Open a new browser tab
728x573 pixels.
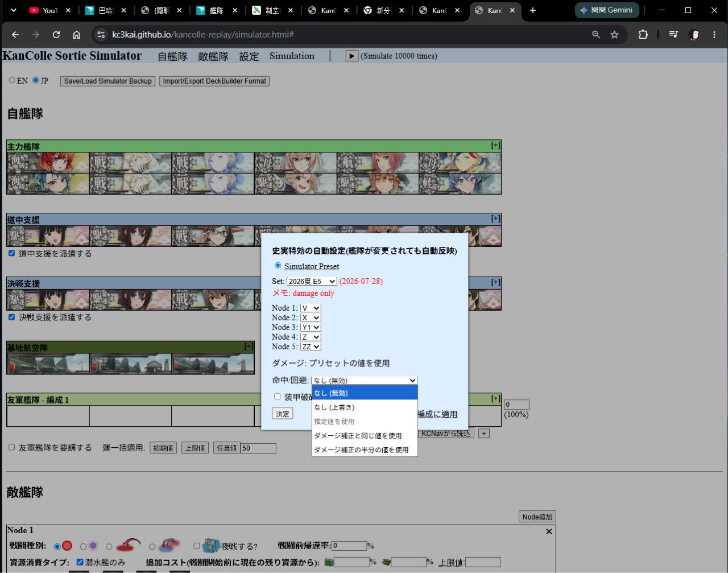point(532,10)
